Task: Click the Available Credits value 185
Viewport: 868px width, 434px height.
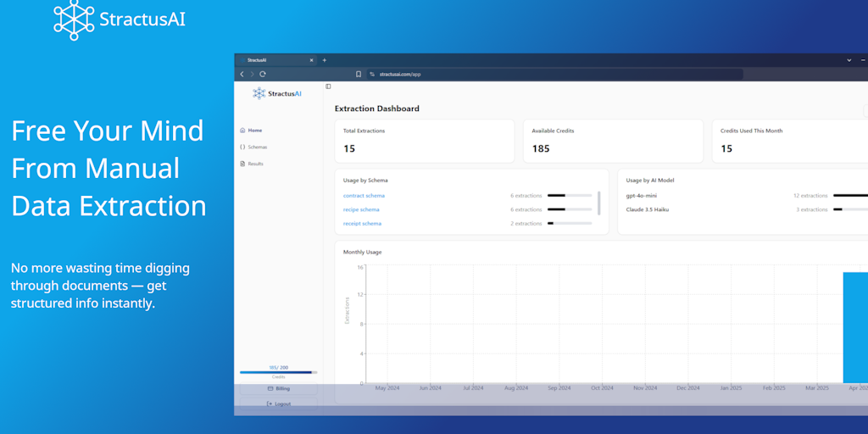Action: [x=541, y=148]
